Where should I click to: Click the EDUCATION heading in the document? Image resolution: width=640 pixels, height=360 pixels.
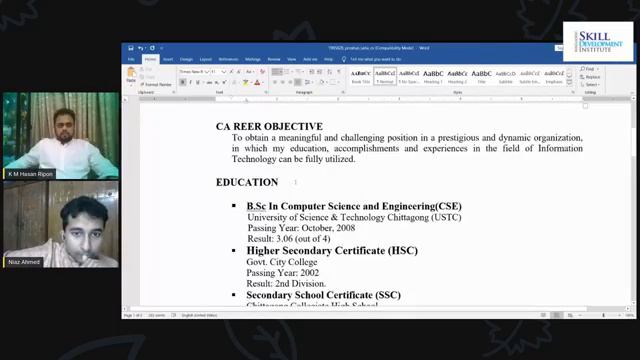247,182
